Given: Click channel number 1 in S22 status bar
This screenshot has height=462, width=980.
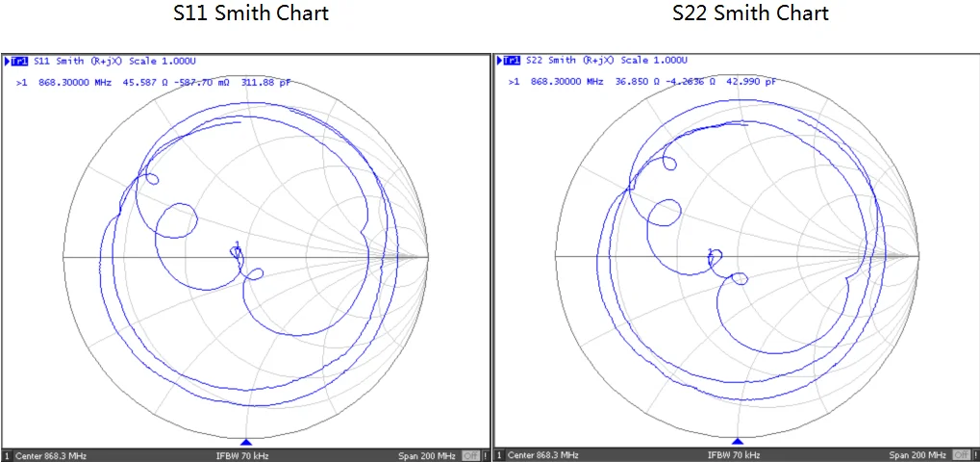Looking at the screenshot, I should (x=499, y=456).
